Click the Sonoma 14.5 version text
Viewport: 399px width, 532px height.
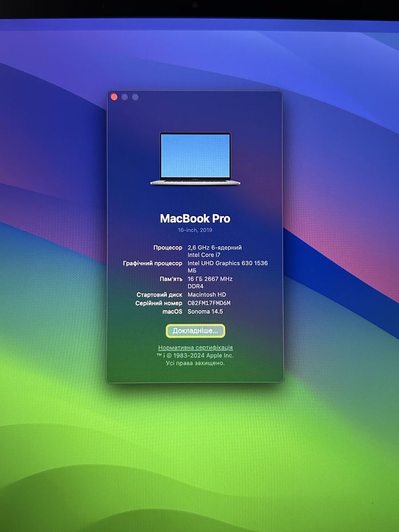pos(205,311)
